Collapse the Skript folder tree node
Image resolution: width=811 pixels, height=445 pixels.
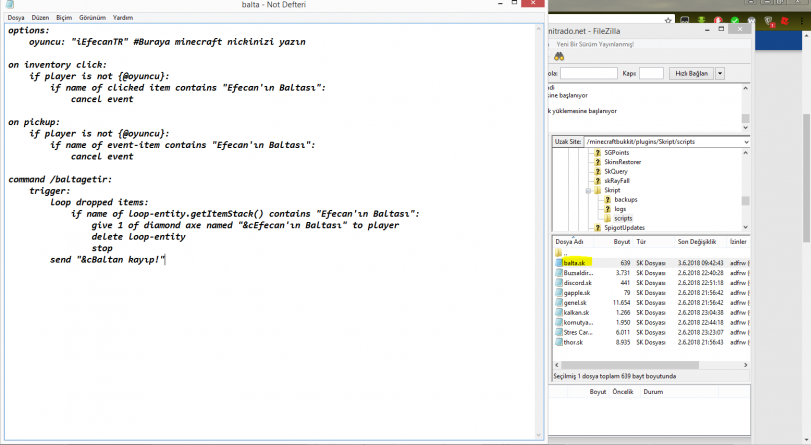coord(588,190)
